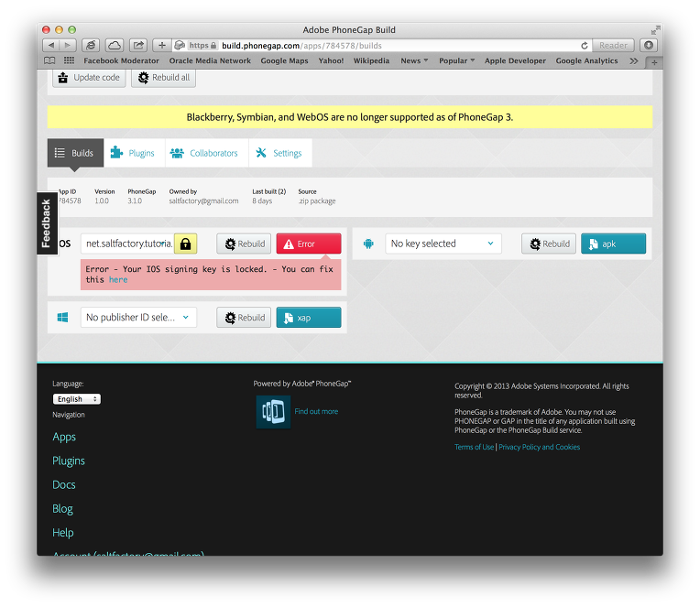Click the Find out more link
This screenshot has width=700, height=607.
[316, 412]
